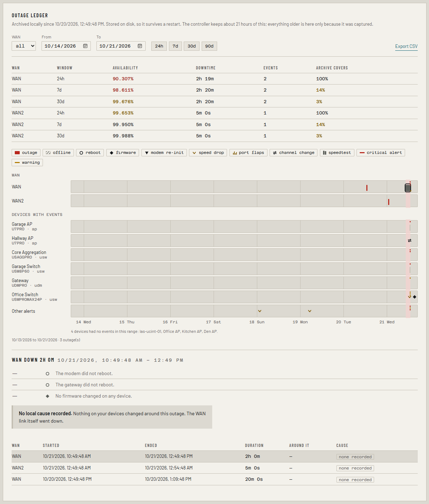The height and width of the screenshot is (504, 429).
Task: Toggle the firmware legend filter
Action: [123, 153]
